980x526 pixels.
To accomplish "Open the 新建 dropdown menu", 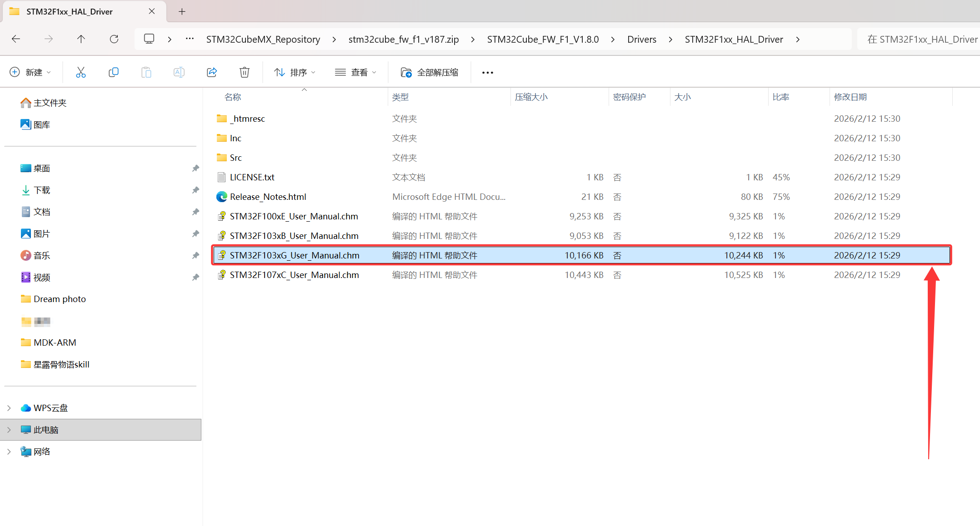I will click(x=30, y=72).
